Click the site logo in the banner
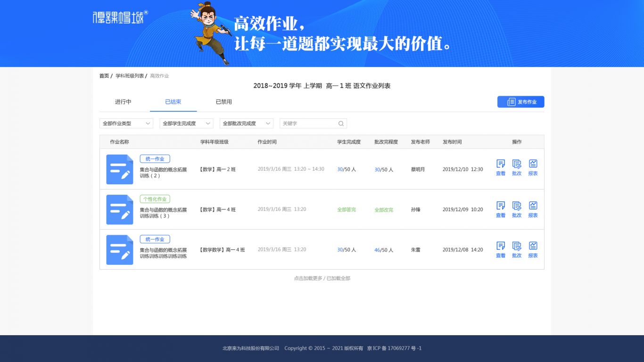Viewport: 644px width, 362px height. point(120,17)
